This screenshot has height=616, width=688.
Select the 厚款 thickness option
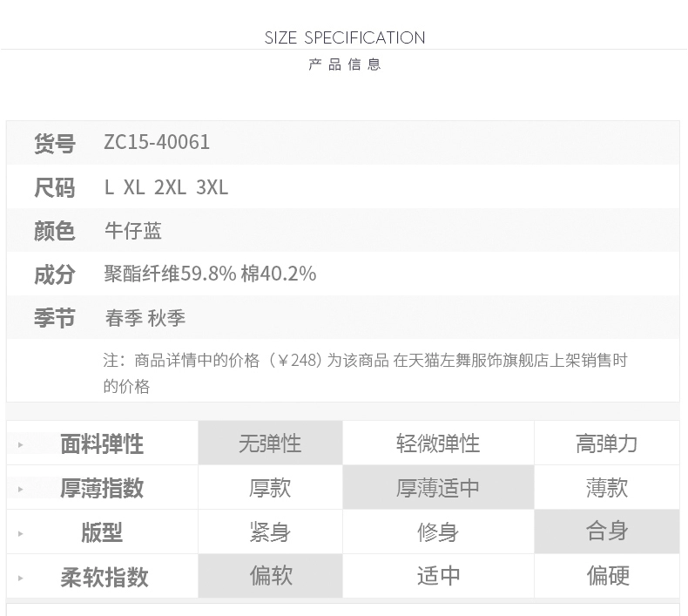(270, 487)
